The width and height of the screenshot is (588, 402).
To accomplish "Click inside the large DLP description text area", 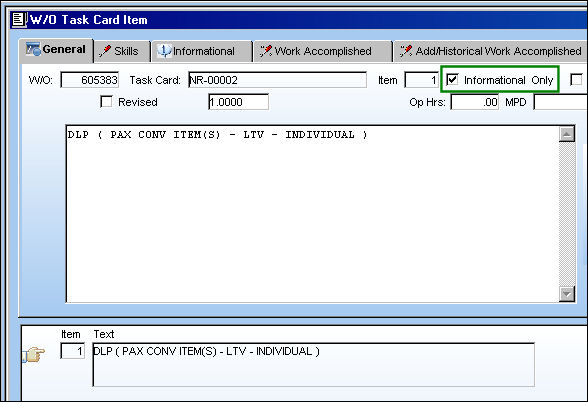I will click(x=312, y=214).
